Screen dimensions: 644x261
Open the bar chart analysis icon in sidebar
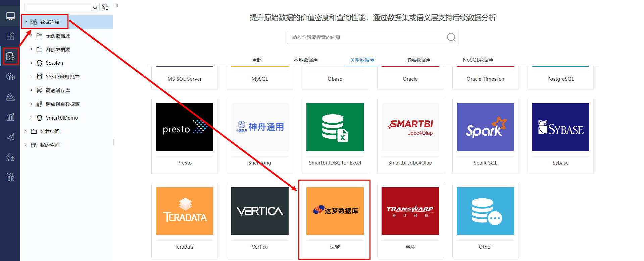[x=10, y=117]
